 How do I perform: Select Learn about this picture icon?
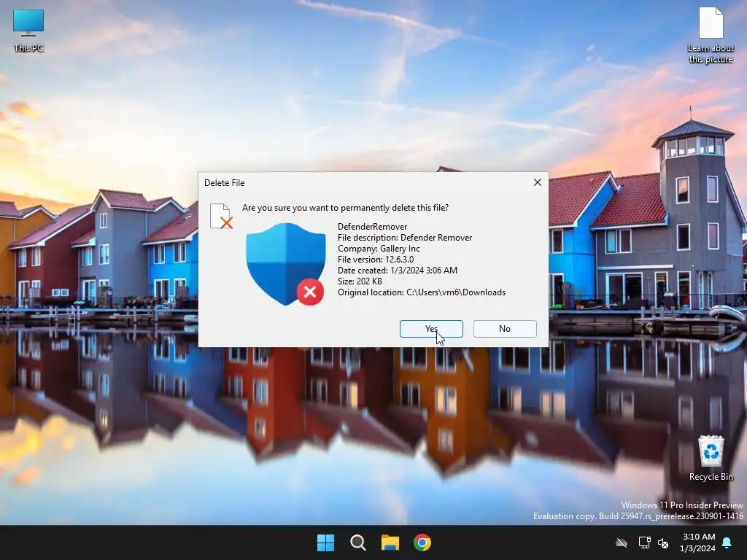click(711, 35)
